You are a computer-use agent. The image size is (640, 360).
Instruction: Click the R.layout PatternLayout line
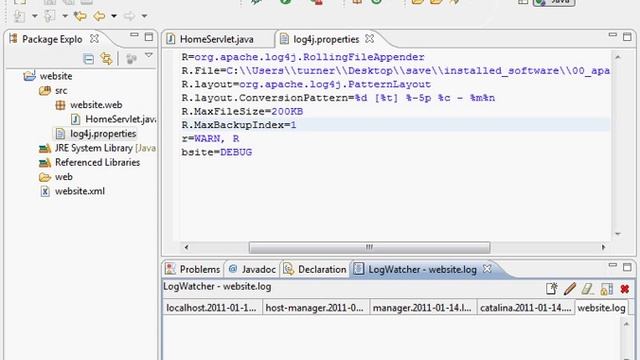(x=306, y=84)
